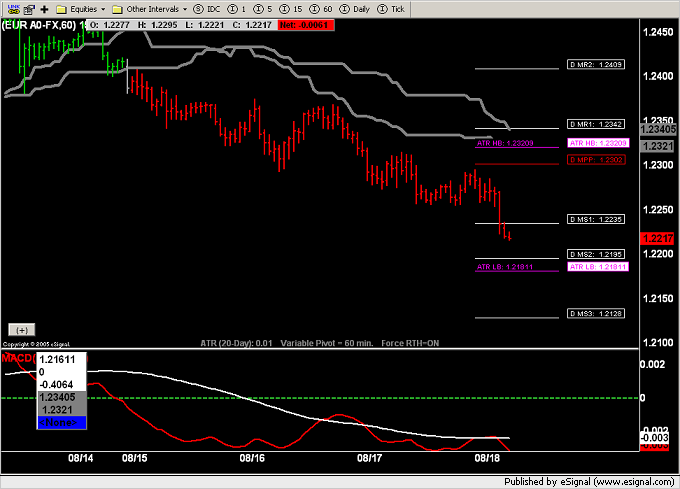This screenshot has height=489, width=680.
Task: Click the O: 1.2277 open value
Action: tap(109, 25)
